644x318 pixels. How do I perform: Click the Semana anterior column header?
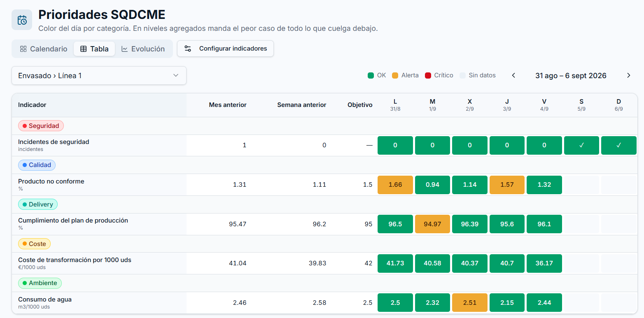[x=301, y=105]
